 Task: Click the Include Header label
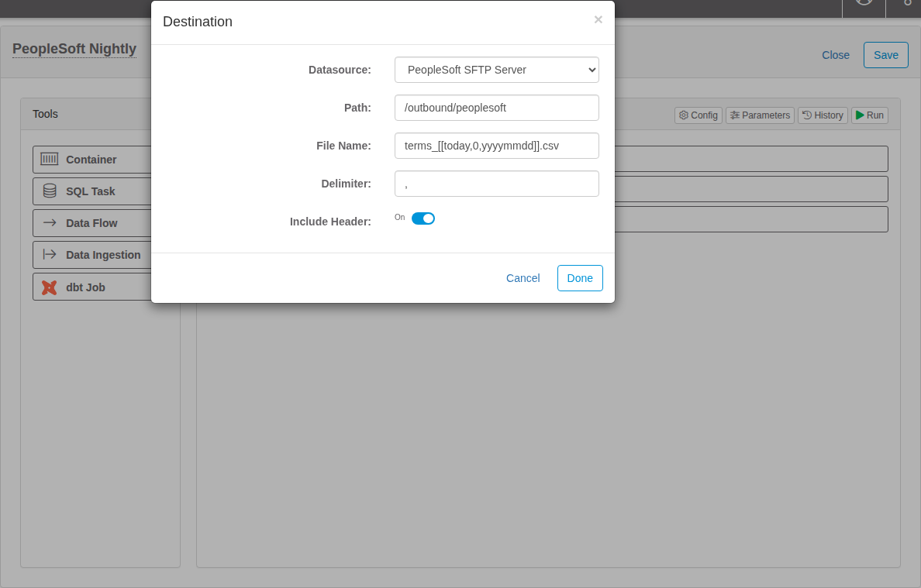(330, 222)
